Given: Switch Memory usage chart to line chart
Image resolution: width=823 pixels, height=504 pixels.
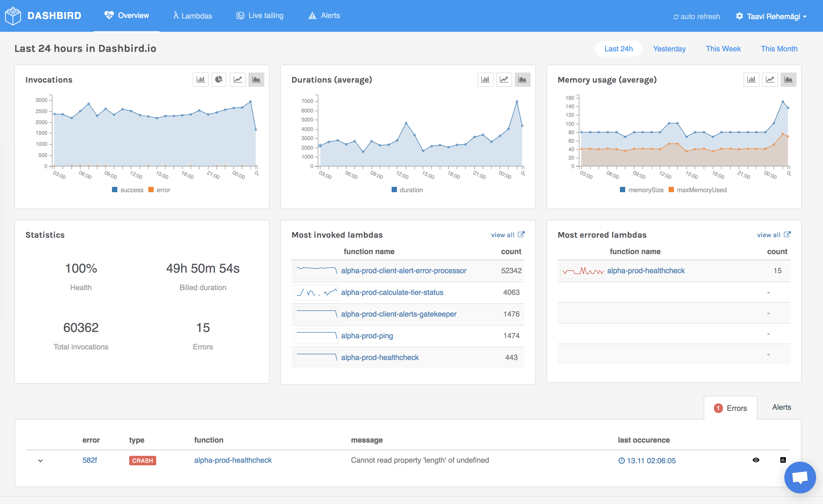Looking at the screenshot, I should click(x=770, y=79).
